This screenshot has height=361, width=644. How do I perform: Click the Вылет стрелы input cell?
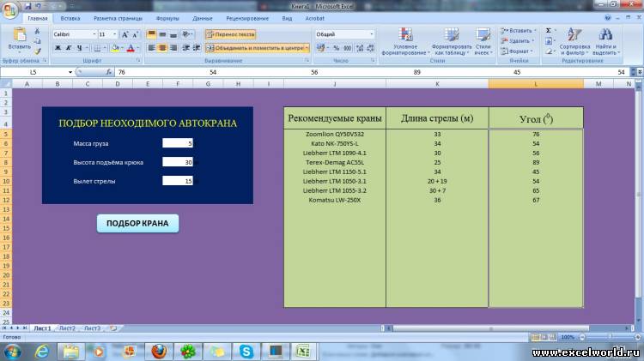click(x=178, y=181)
